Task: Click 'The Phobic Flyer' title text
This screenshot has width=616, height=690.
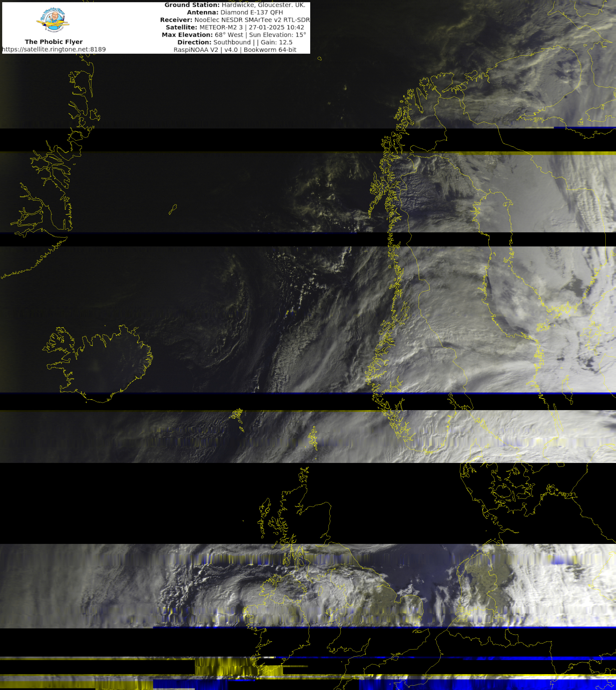Action: 53,42
